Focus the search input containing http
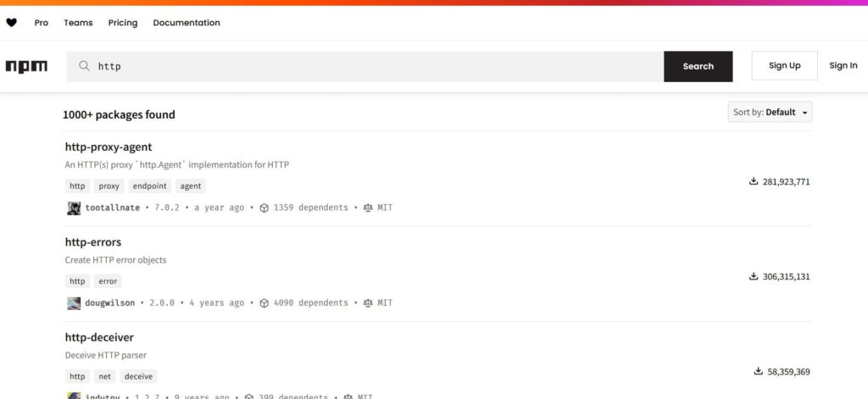This screenshot has width=868, height=399. (364, 66)
